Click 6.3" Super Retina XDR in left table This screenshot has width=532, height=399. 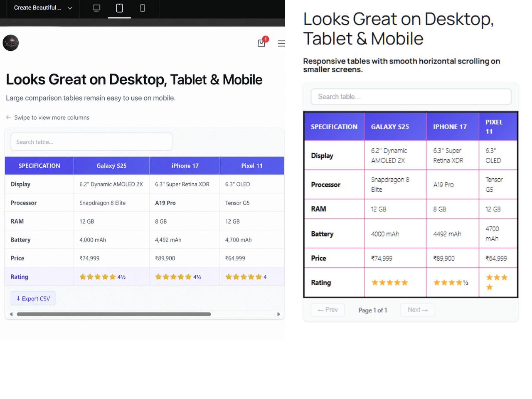point(182,184)
